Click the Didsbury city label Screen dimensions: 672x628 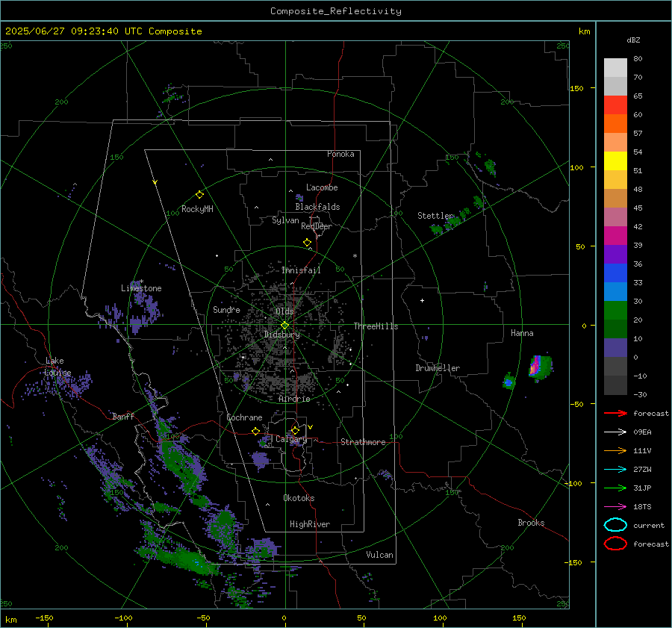(x=281, y=335)
